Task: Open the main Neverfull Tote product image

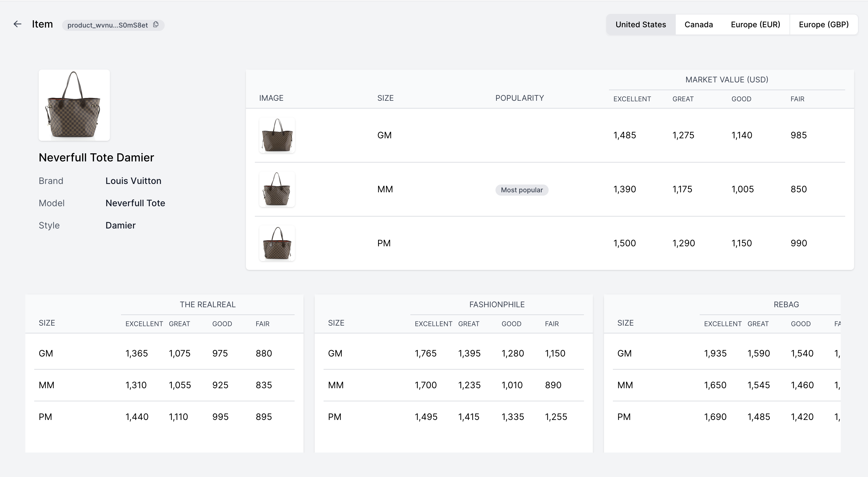Action: [74, 105]
